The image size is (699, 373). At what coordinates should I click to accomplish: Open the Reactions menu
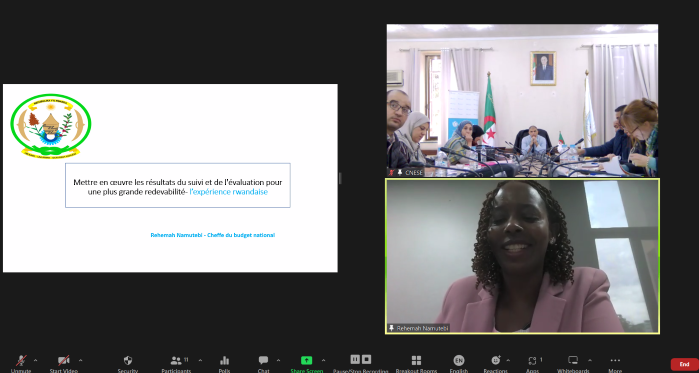pyautogui.click(x=496, y=363)
